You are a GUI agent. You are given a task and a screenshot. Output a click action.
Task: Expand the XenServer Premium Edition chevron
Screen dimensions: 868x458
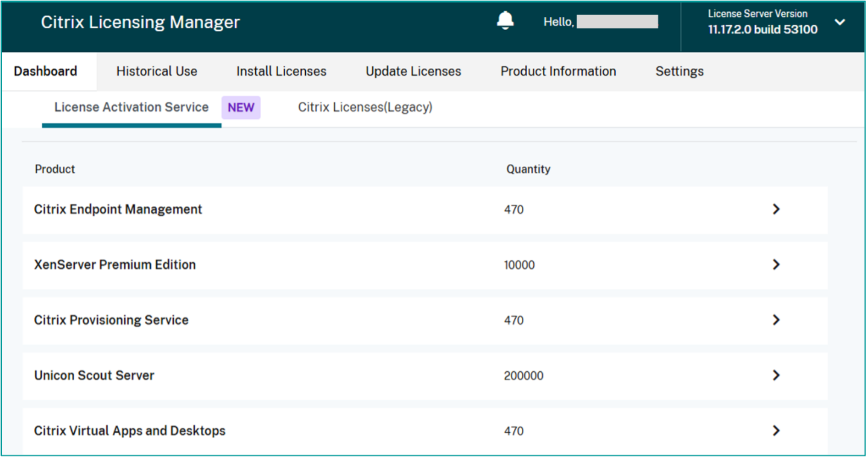[776, 265]
